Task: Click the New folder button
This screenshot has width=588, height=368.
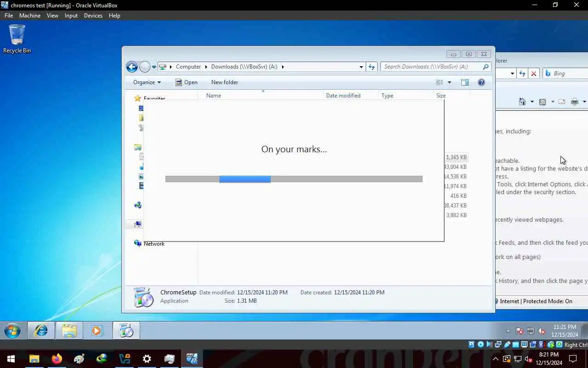Action: [225, 82]
